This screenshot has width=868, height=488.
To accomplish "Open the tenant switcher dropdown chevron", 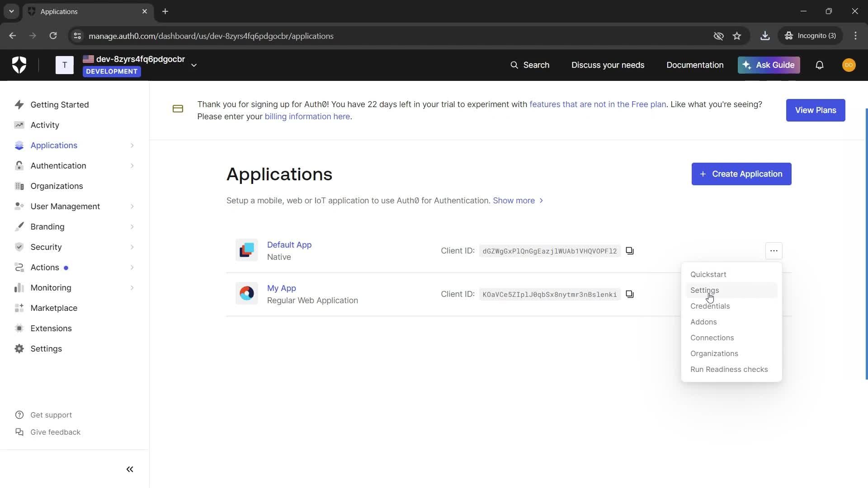I will [x=194, y=65].
